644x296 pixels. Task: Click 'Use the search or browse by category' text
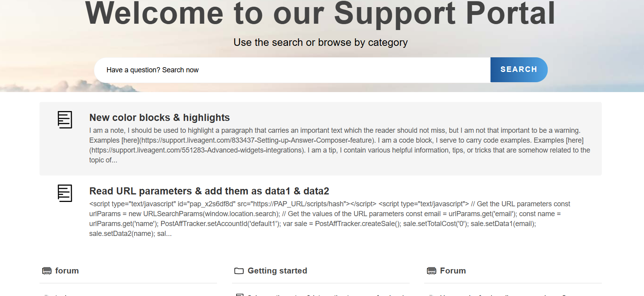(320, 42)
